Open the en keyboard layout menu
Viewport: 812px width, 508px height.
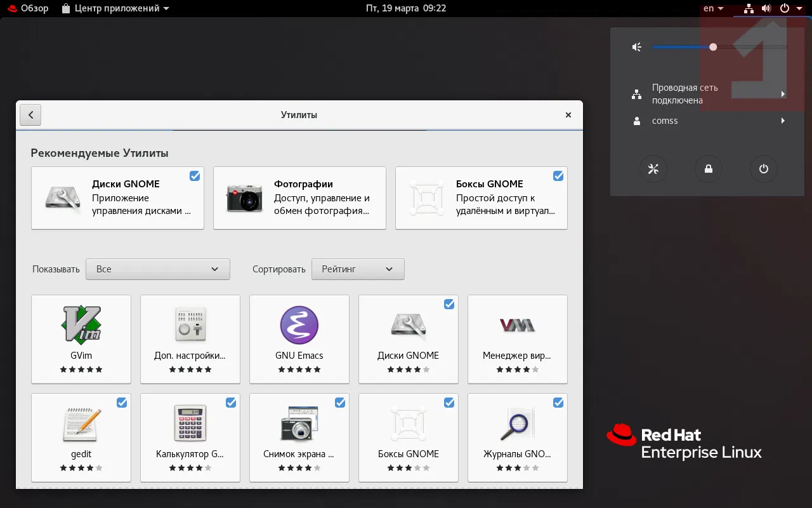point(713,8)
